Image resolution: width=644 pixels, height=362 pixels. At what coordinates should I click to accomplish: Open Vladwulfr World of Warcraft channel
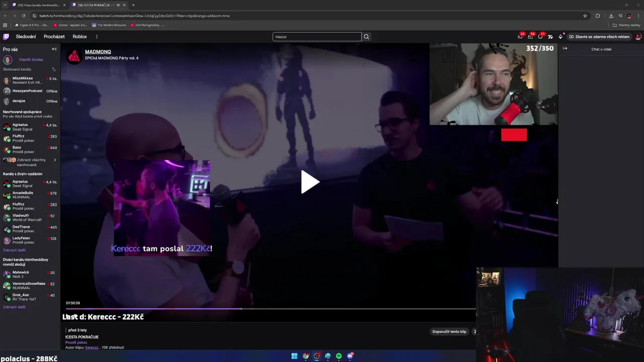tap(30, 218)
